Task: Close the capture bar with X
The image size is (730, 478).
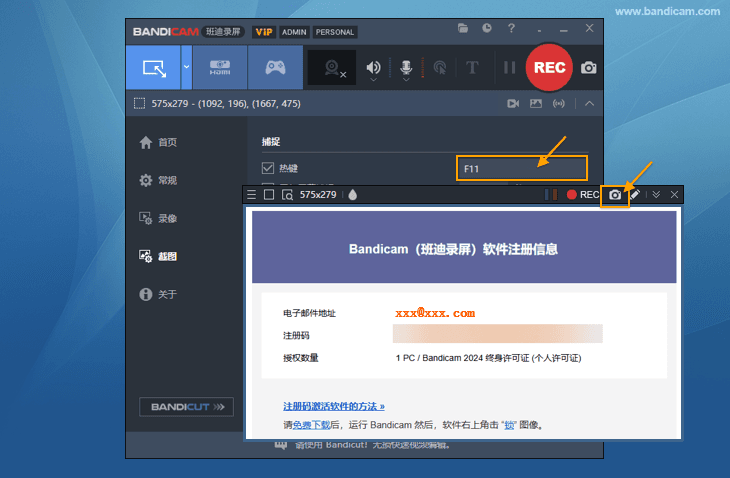Action: pos(674,195)
